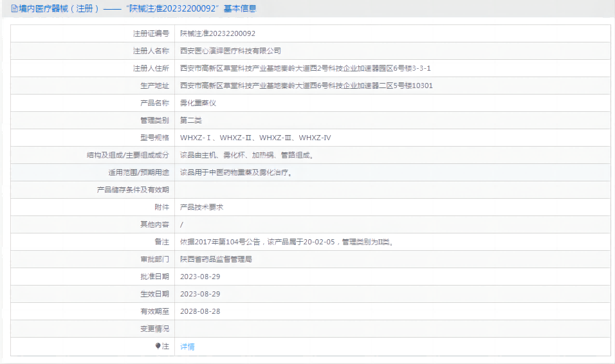The image size is (615, 364).
Task: Click product name 雾化熏蒸仪
Action: [x=198, y=103]
